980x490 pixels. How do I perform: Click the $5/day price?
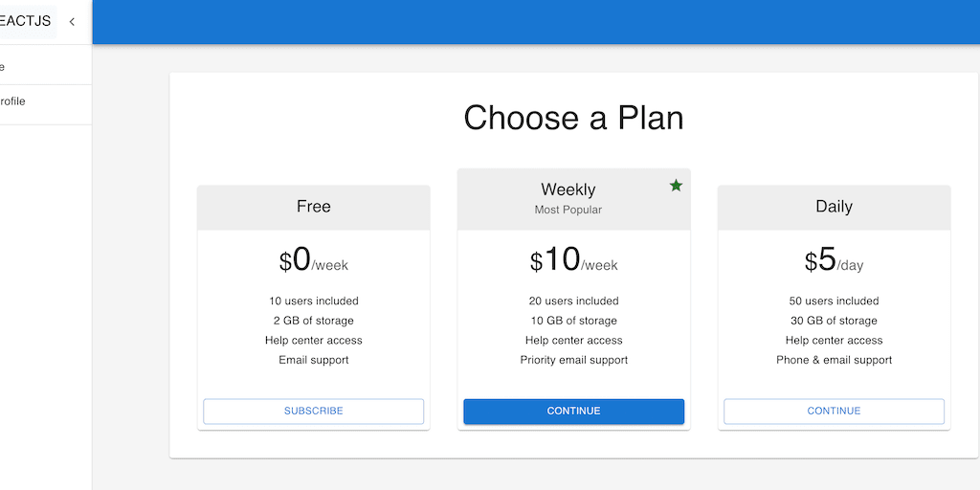(834, 260)
